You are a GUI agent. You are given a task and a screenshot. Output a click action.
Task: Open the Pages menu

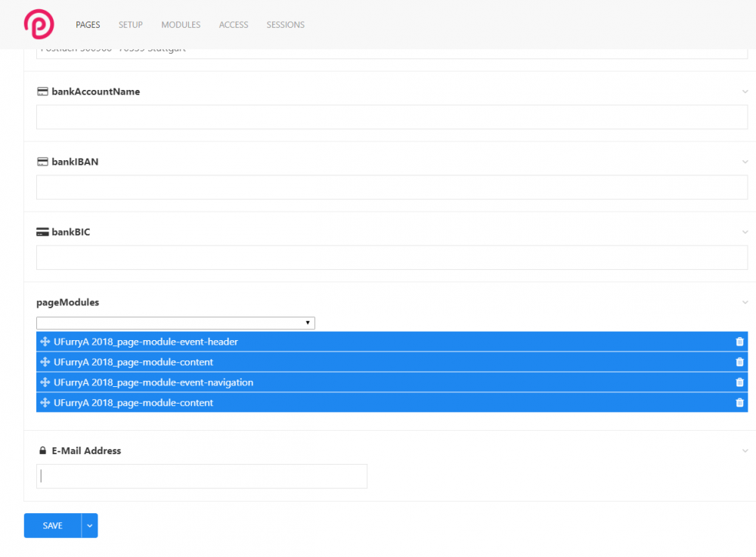pyautogui.click(x=88, y=25)
